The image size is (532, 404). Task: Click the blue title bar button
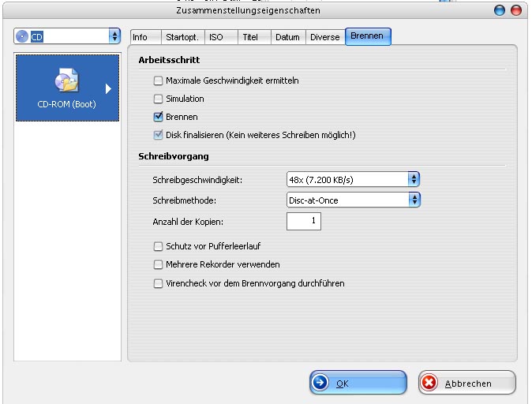pyautogui.click(x=500, y=10)
